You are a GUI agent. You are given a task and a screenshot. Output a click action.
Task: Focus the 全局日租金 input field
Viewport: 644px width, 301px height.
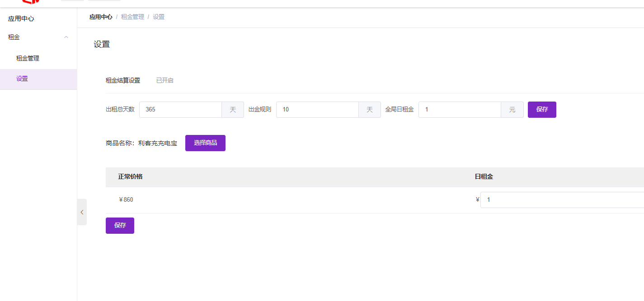(460, 110)
